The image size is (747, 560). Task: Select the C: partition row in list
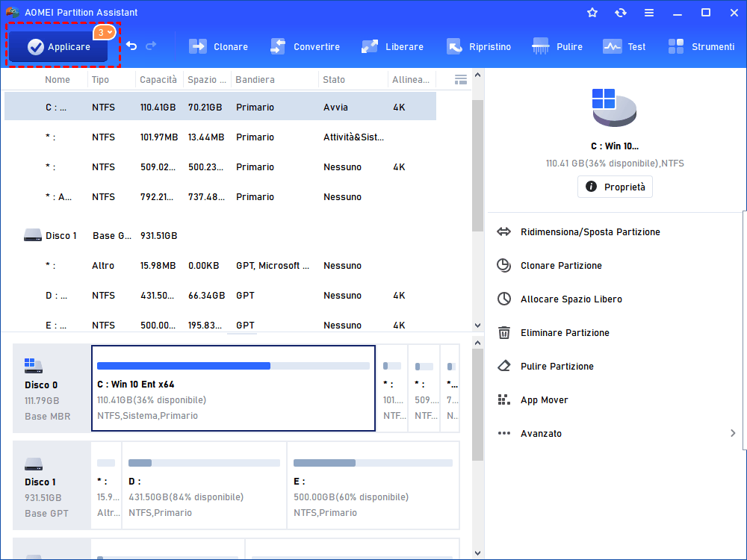(220, 107)
